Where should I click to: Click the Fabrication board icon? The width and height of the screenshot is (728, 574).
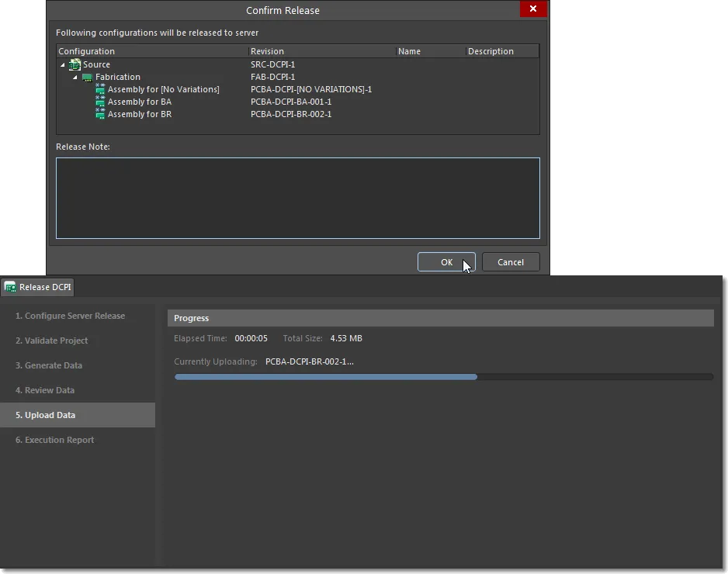coord(87,78)
